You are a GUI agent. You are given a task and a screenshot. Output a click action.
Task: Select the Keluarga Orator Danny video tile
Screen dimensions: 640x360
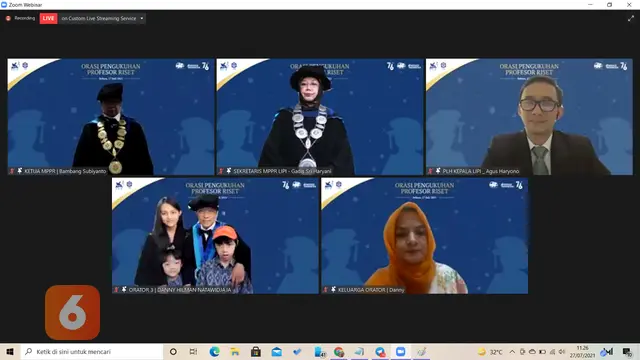point(424,236)
